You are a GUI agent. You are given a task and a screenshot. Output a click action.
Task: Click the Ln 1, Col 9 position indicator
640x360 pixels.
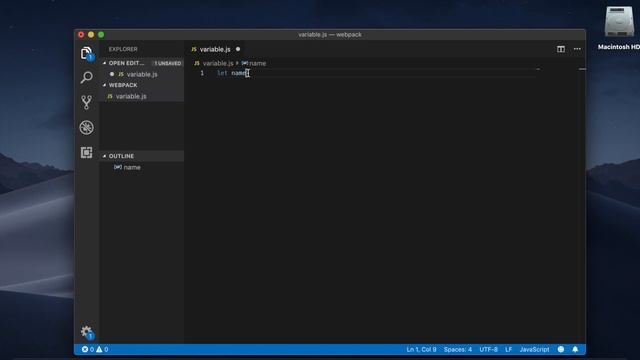[421, 349]
